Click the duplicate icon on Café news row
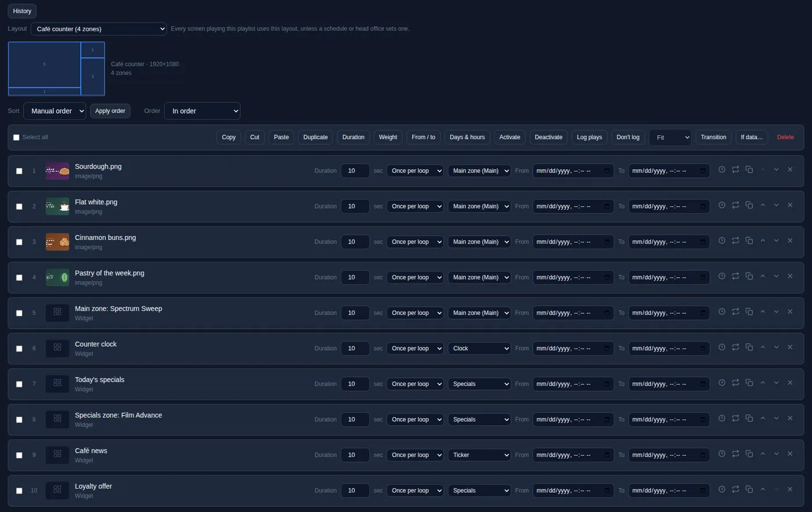This screenshot has height=512, width=812. (x=749, y=453)
